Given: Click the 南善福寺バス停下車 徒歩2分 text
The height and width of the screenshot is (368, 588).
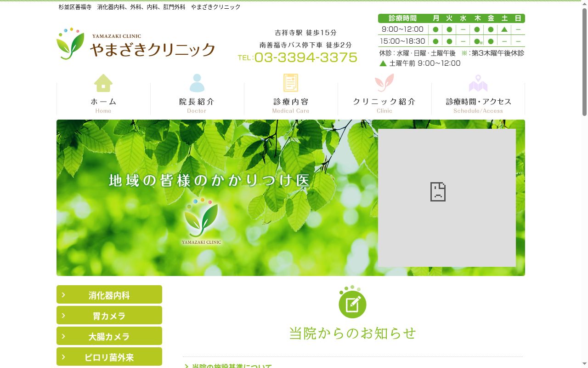Looking at the screenshot, I should [305, 45].
